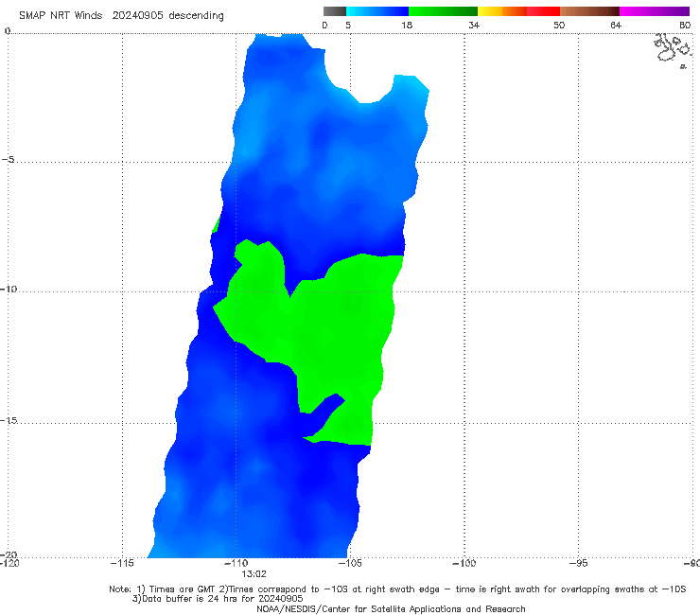This screenshot has width=700, height=615.
Task: Click the longitude label '-95'
Action: (x=579, y=563)
